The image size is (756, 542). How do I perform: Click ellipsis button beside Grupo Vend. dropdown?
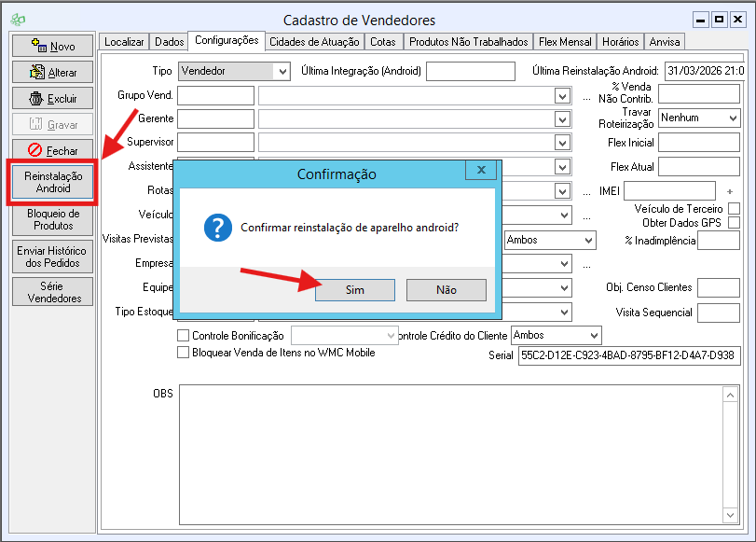587,96
